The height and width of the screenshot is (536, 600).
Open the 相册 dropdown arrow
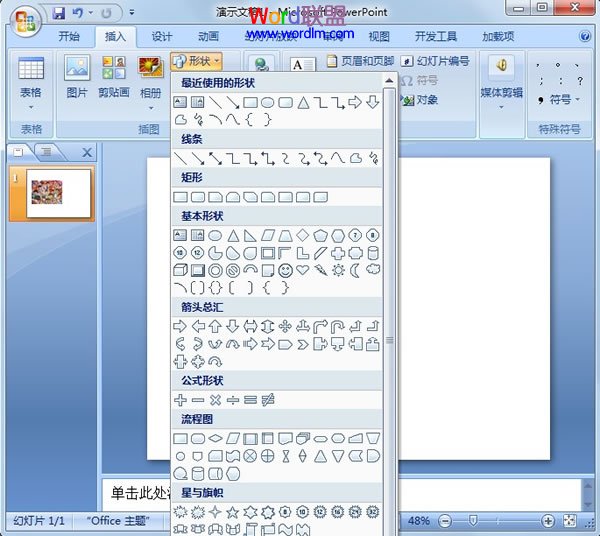point(151,108)
